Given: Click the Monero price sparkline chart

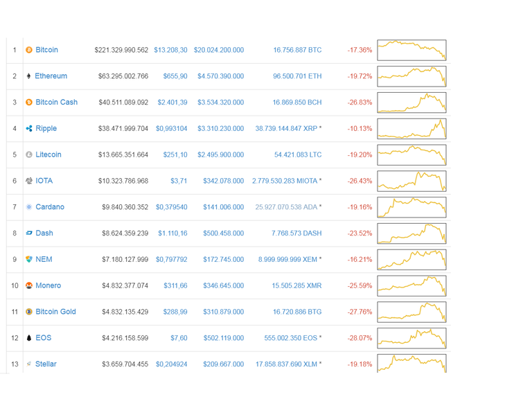Looking at the screenshot, I should pyautogui.click(x=411, y=285).
